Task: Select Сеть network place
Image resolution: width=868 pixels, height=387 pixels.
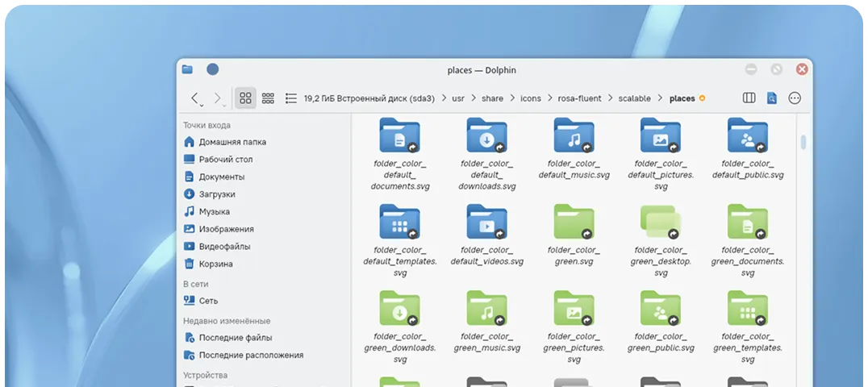Action: pos(208,300)
